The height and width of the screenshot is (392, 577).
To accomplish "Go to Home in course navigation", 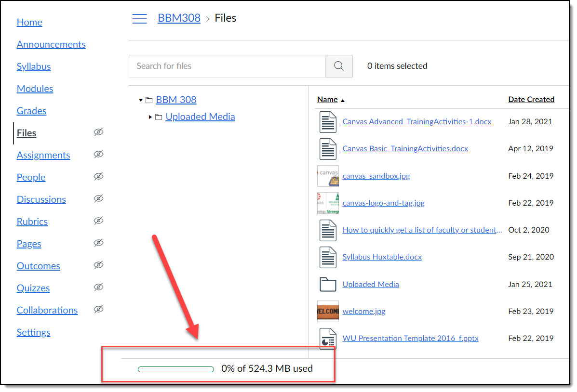I will click(x=29, y=23).
